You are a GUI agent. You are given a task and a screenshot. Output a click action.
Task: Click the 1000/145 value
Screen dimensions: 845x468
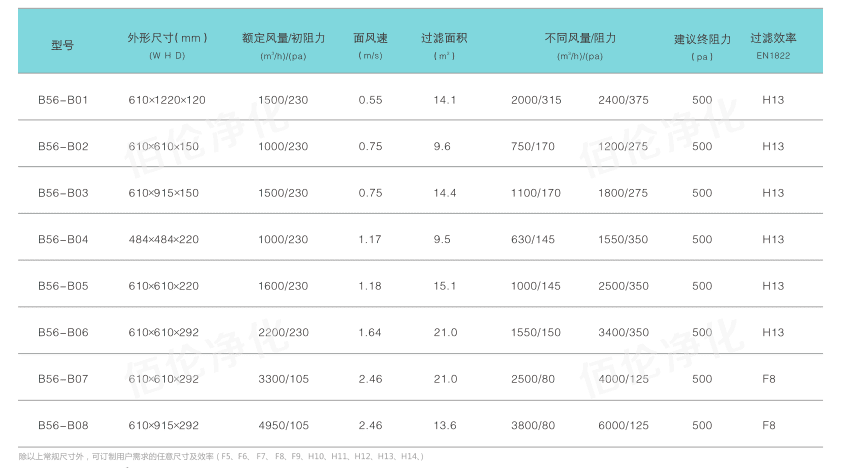[x=536, y=286]
